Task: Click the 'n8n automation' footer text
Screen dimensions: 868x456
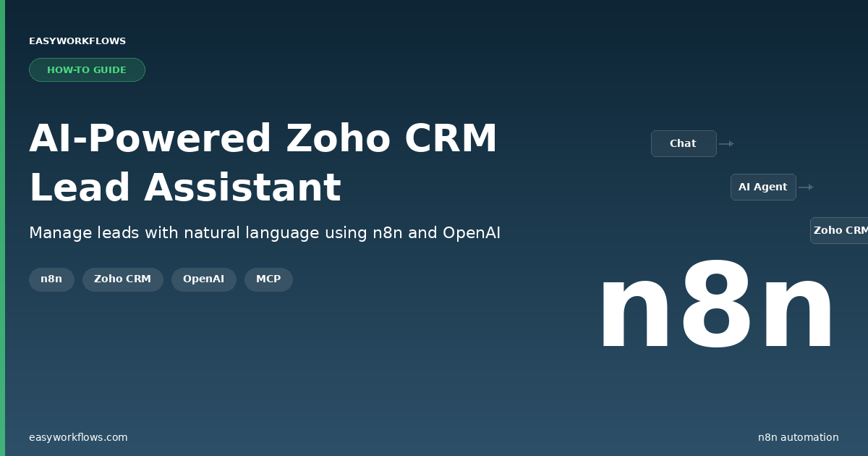Action: [798, 437]
